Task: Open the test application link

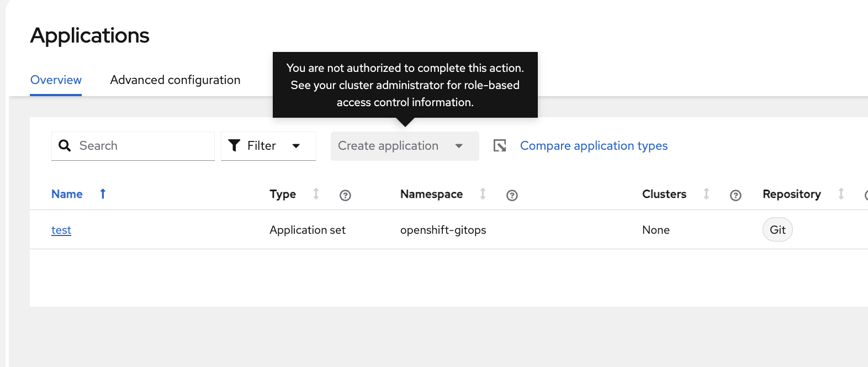Action: (61, 230)
